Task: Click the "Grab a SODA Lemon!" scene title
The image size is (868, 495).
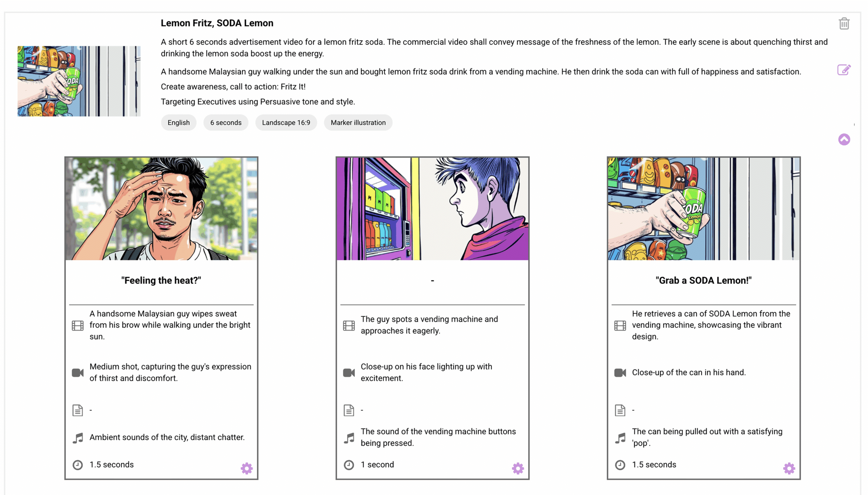Action: point(703,281)
